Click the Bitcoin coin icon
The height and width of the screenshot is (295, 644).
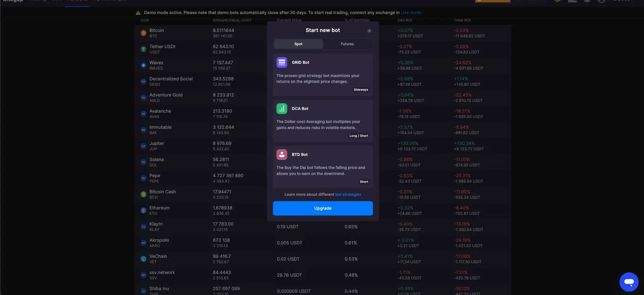coord(144,33)
